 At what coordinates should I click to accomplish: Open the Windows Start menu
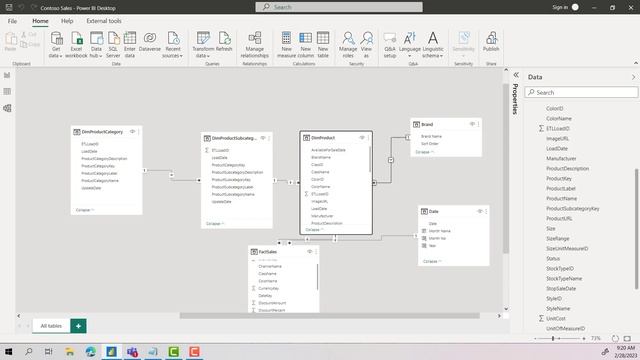[8, 351]
